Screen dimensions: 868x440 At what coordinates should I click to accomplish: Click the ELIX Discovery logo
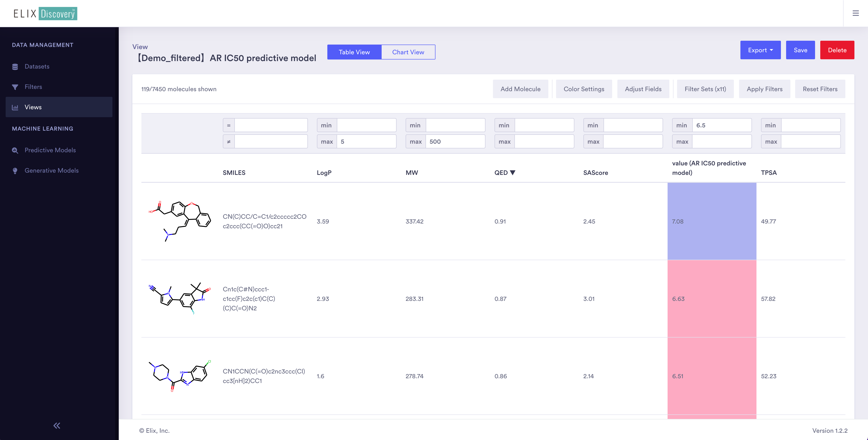pos(45,14)
